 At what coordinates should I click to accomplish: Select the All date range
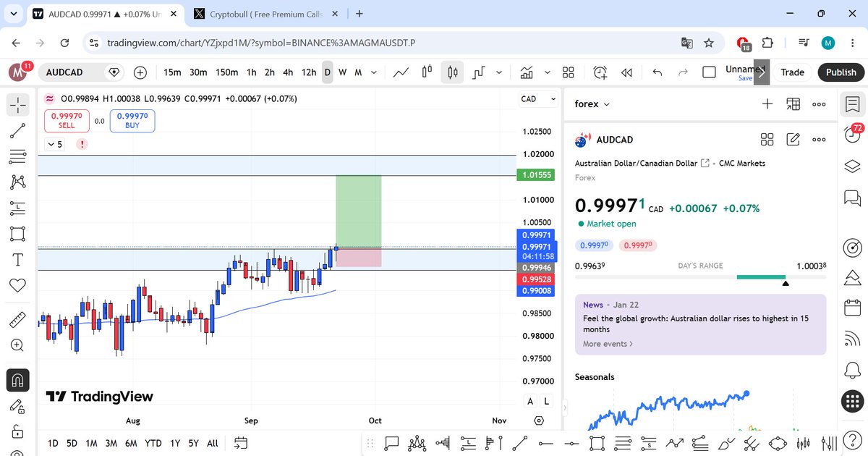[213, 443]
